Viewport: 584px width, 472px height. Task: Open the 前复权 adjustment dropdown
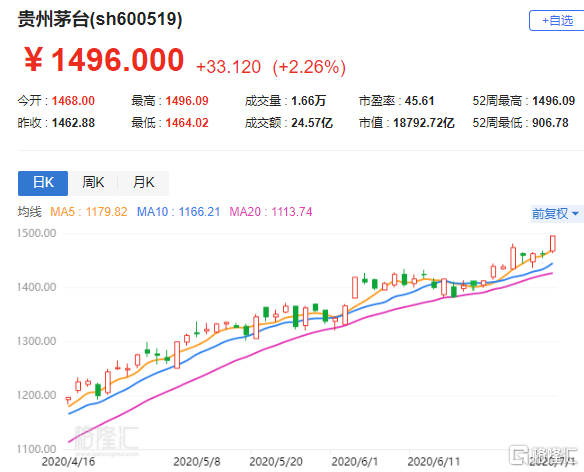click(557, 213)
